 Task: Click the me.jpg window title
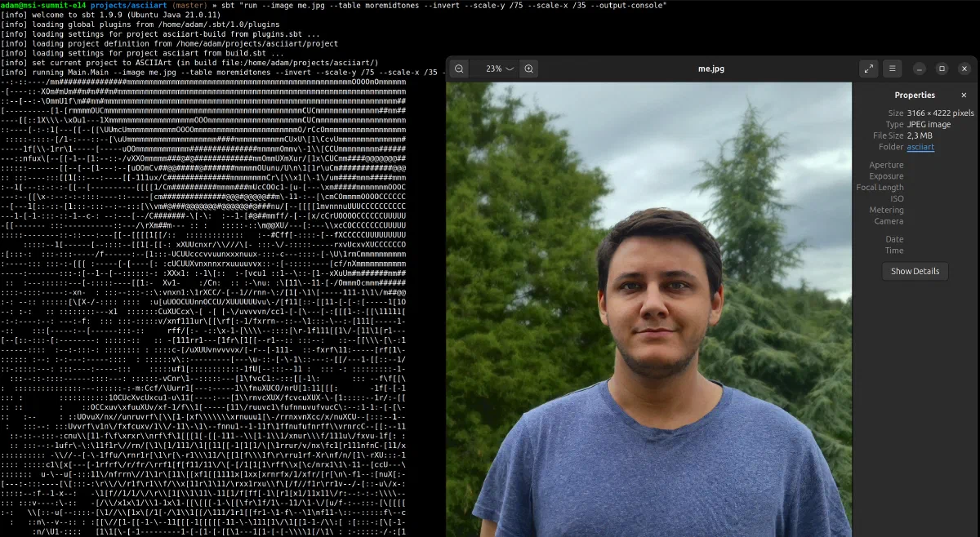pos(711,69)
